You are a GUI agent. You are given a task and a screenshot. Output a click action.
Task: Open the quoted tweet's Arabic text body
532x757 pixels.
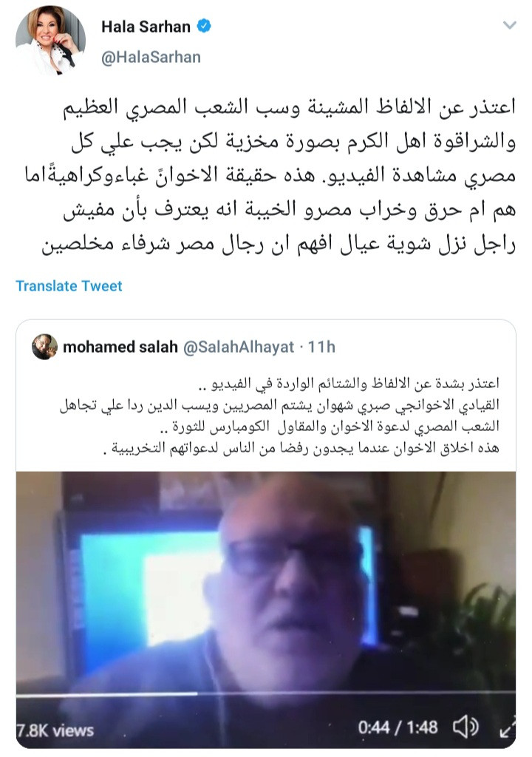tap(279, 415)
